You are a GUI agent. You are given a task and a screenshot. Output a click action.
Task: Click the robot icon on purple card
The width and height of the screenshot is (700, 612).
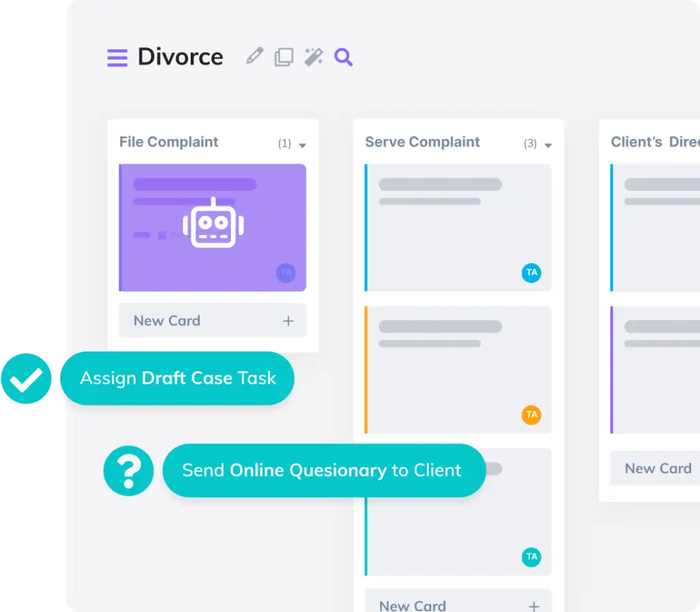click(213, 224)
